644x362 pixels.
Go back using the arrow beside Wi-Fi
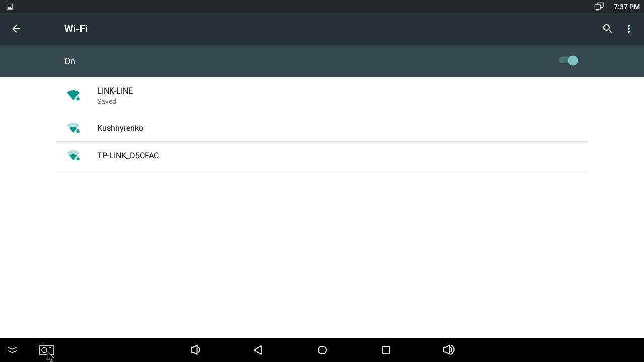(x=16, y=29)
